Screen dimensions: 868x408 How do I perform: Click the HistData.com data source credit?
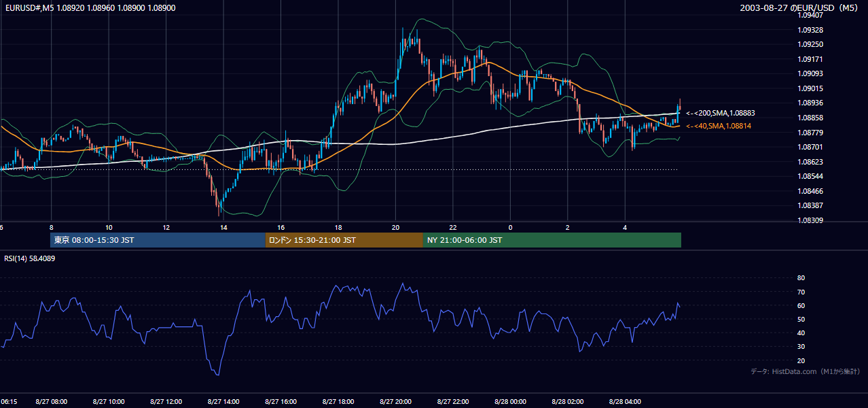click(x=806, y=371)
